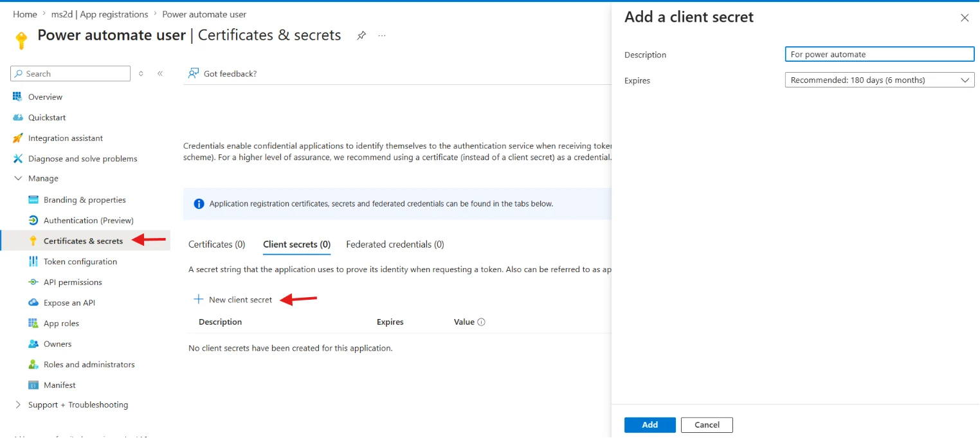
Task: Click the Overview icon in sidebar
Action: point(17,97)
